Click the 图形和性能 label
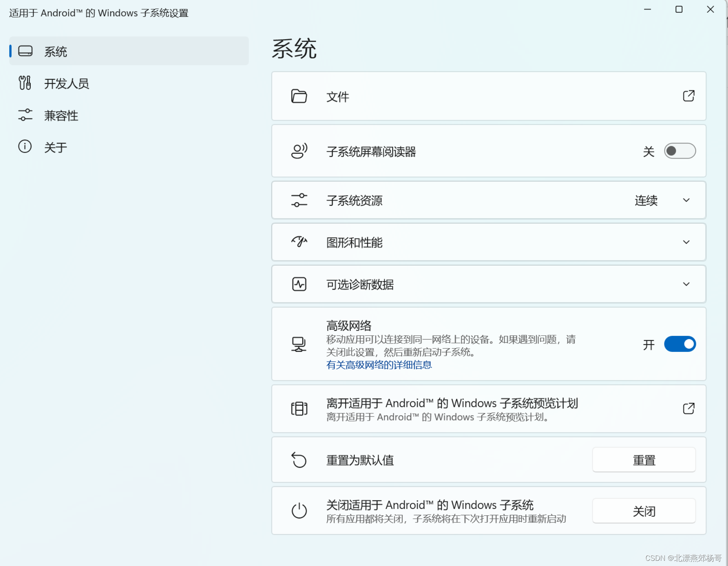Screen dimensions: 728x566 (355, 242)
